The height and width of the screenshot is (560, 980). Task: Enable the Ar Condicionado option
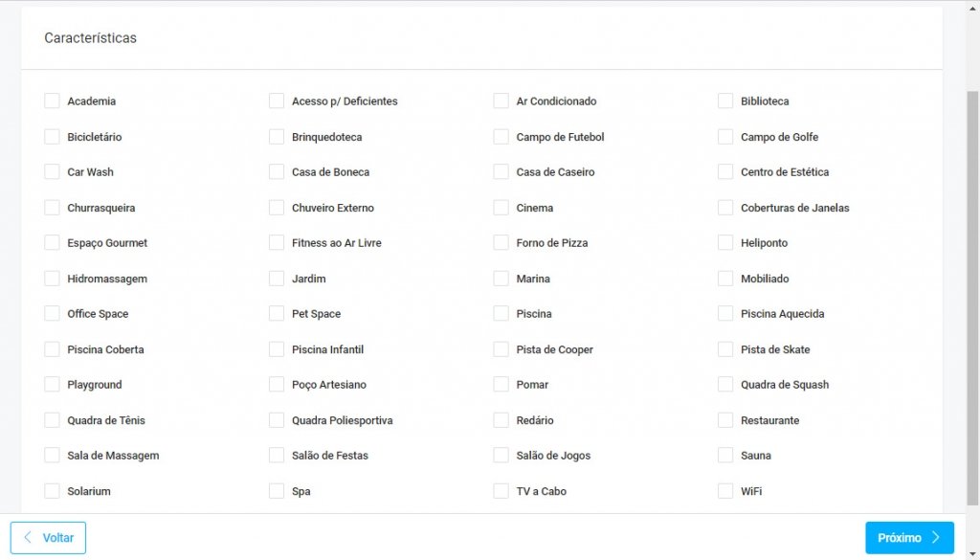[x=501, y=101]
